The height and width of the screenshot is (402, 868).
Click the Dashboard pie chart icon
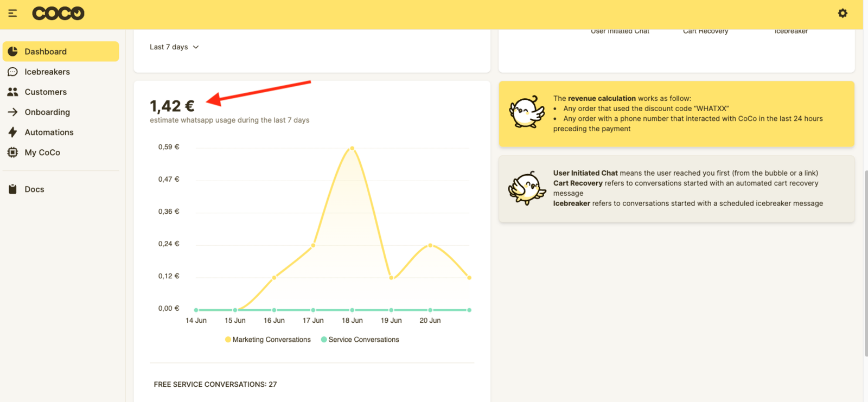[12, 52]
